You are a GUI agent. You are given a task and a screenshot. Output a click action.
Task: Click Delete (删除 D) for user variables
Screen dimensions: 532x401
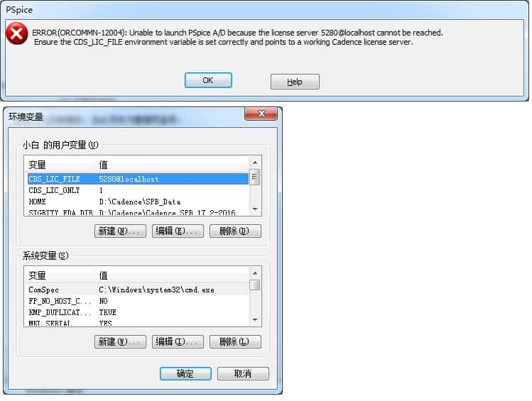(x=235, y=231)
